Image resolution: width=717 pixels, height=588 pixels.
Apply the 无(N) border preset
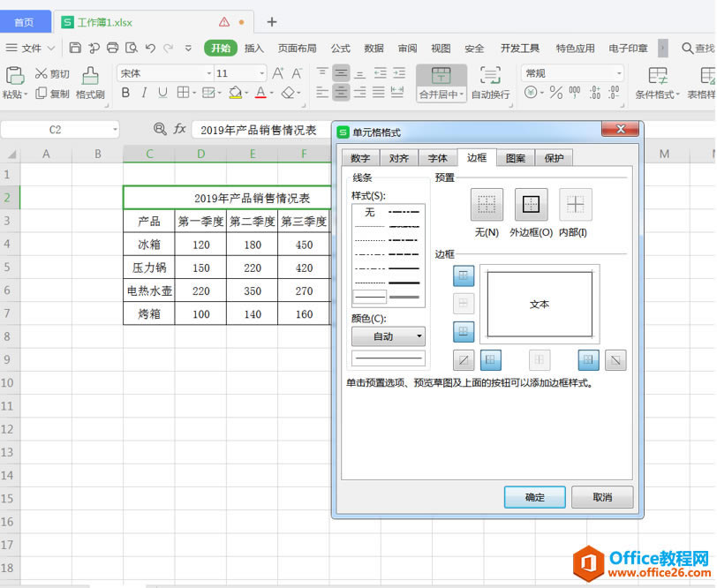point(487,204)
